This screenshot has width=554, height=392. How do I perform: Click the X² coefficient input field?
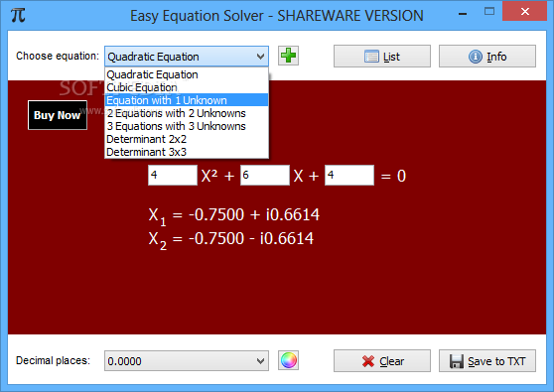click(x=173, y=176)
